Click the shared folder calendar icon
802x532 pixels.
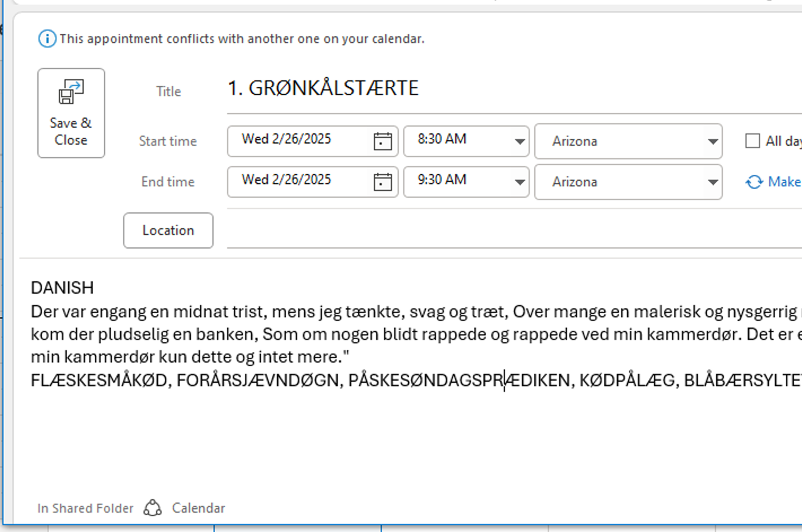click(152, 508)
